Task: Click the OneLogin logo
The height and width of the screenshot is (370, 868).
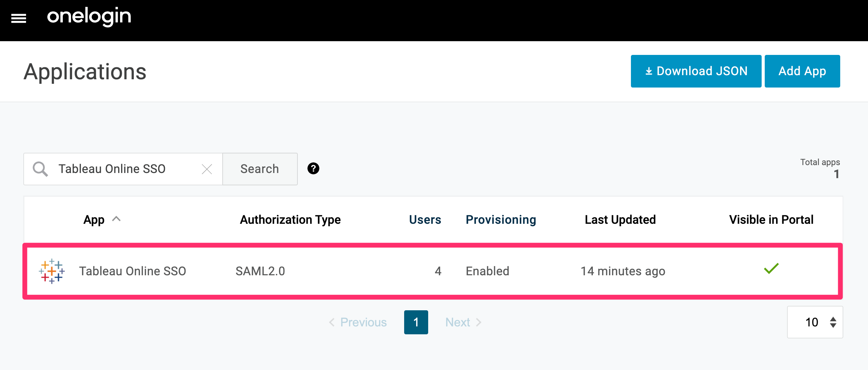Action: click(89, 16)
